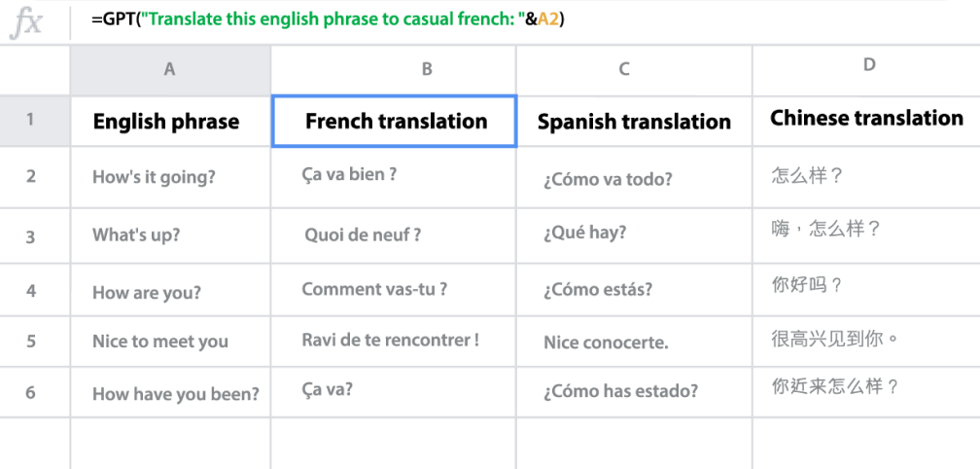Select the cell containing "How's it going?"

pos(170,177)
